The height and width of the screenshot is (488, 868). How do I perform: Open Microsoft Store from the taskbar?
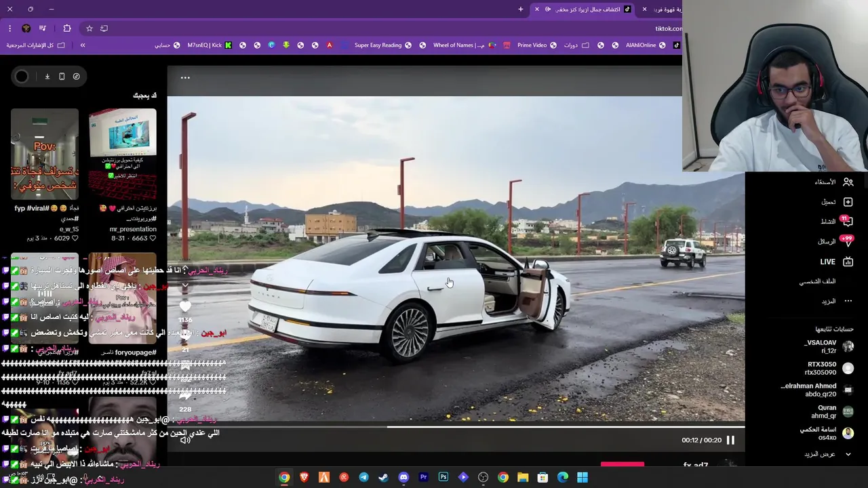click(542, 477)
